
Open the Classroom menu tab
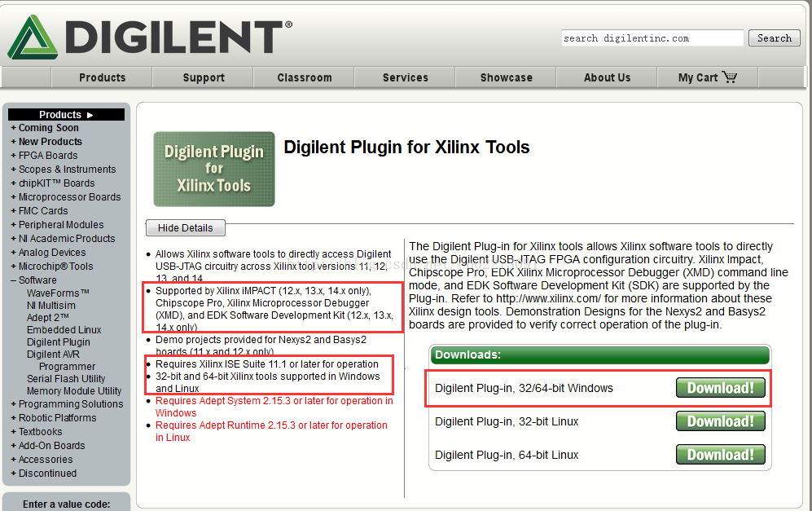tap(305, 77)
